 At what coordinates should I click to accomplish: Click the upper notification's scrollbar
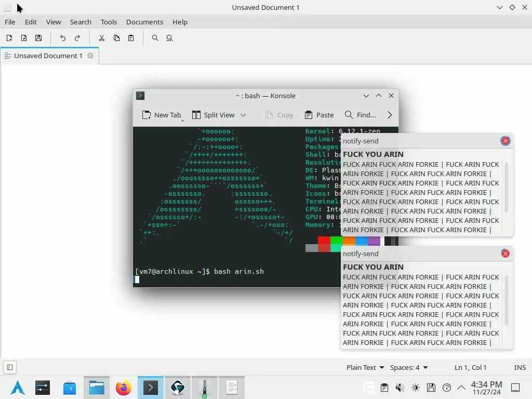click(x=506, y=187)
